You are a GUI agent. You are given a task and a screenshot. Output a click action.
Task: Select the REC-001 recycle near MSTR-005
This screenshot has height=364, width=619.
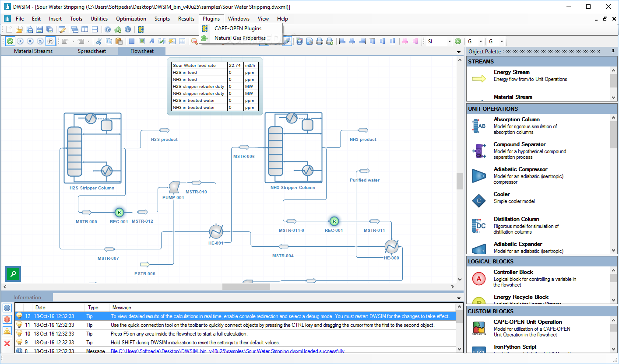pos(119,213)
